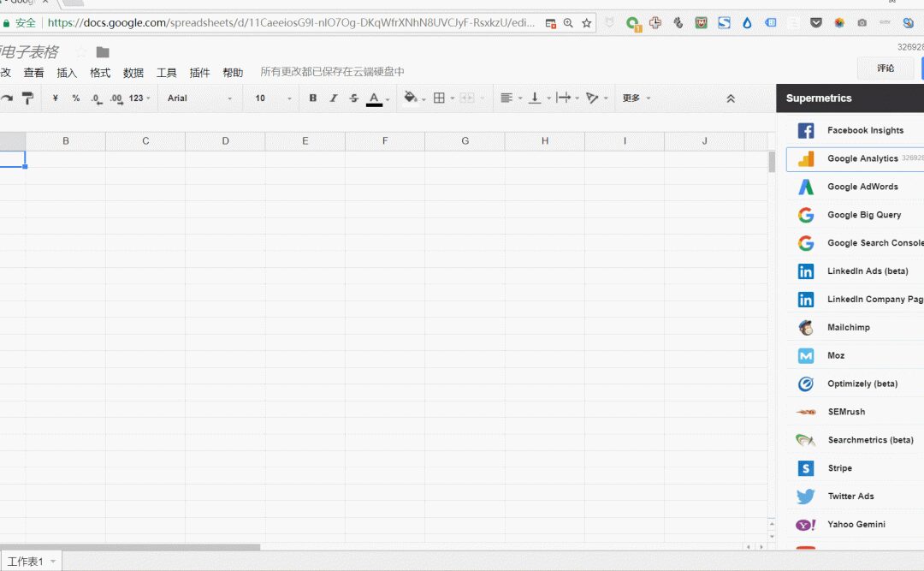Screen dimensions: 924x571
Task: Choose Yahoo Gemini data source
Action: (x=855, y=525)
